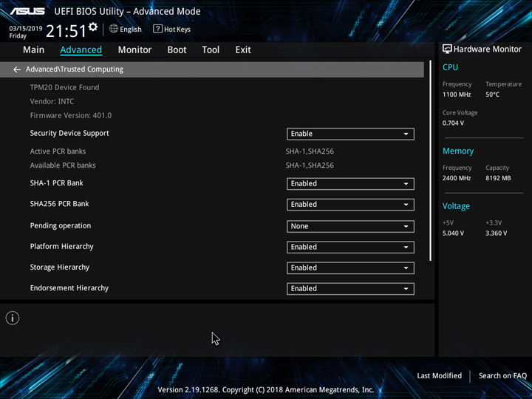This screenshot has height=399, width=532.
Task: Open the clock settings gear icon
Action: [93, 27]
